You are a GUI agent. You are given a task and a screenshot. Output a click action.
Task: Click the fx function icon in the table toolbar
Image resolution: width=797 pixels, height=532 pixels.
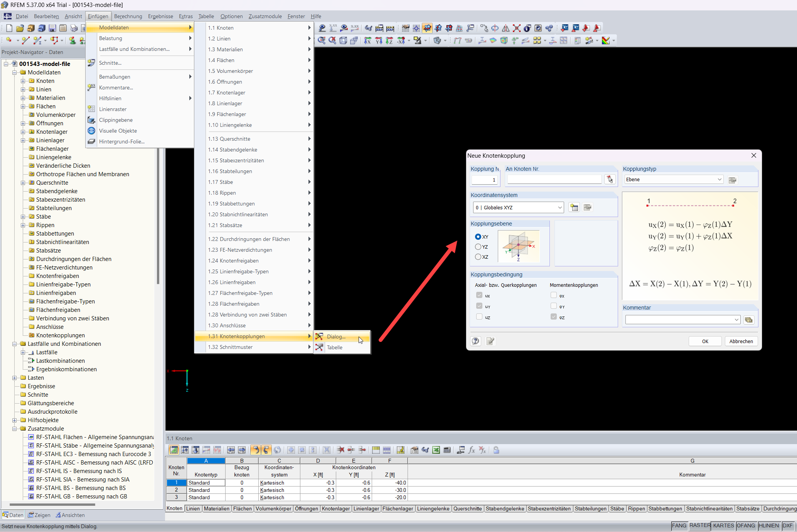472,450
